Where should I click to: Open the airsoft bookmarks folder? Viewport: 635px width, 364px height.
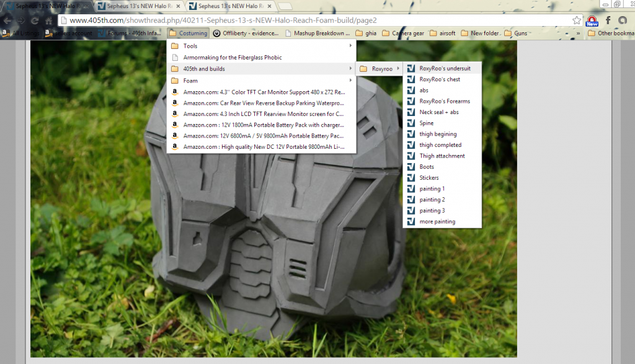[442, 33]
